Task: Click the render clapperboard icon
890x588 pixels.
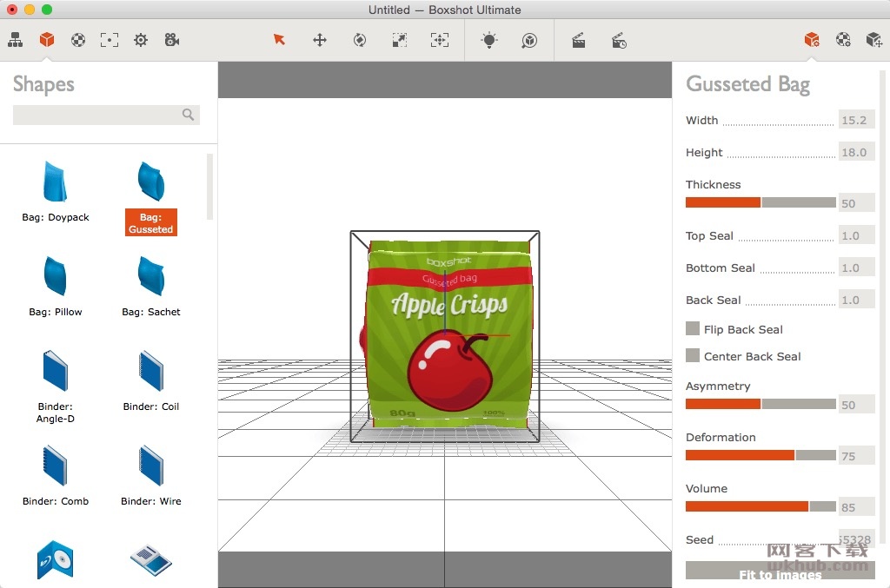Action: click(578, 40)
